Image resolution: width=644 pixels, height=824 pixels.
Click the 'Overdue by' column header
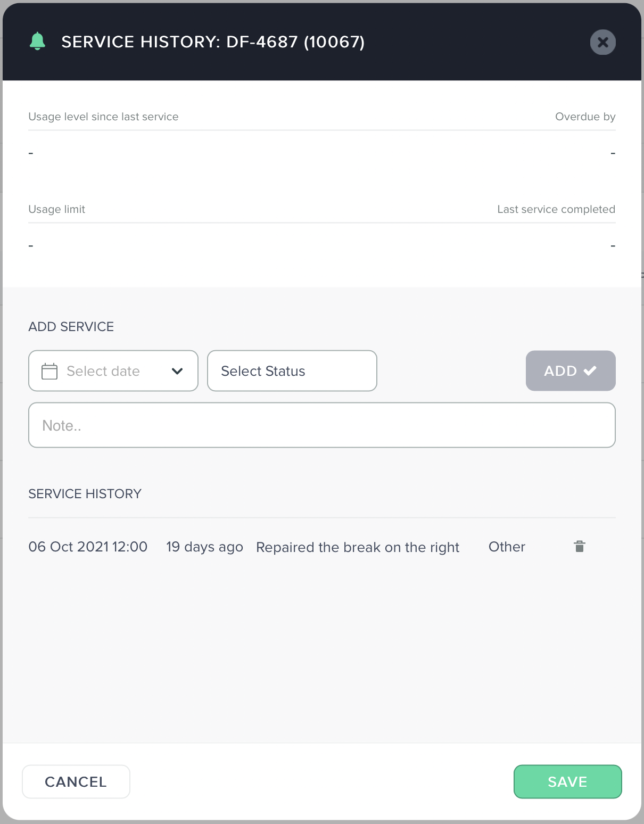[x=585, y=117]
